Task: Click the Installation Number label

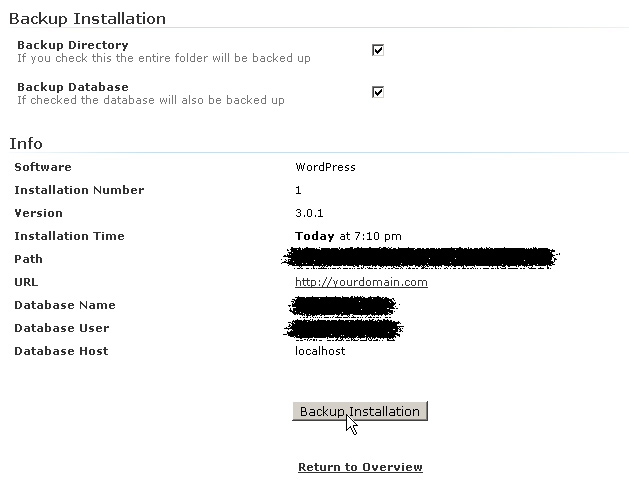Action: click(79, 190)
